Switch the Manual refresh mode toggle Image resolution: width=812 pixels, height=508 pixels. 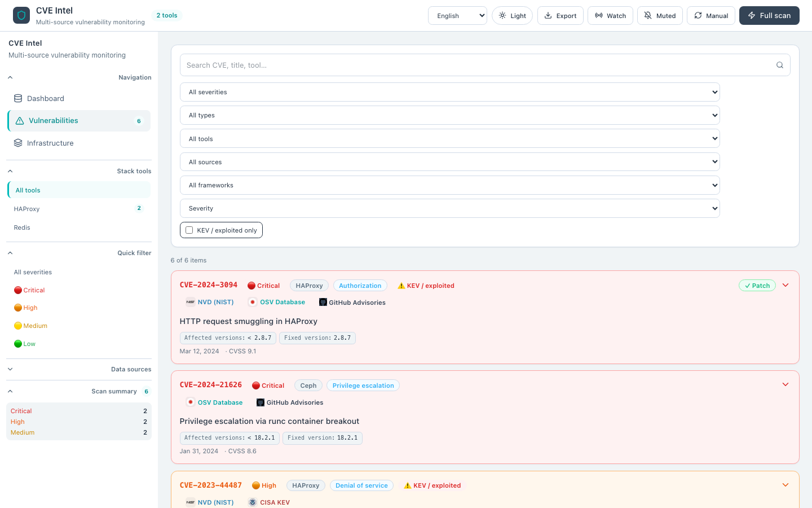tap(711, 16)
